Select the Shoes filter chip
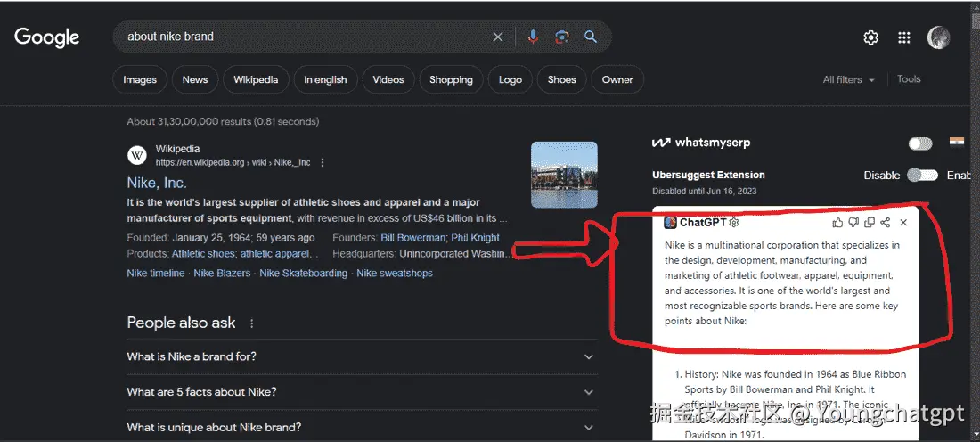Screen dimensions: 980x442 pyautogui.click(x=561, y=79)
